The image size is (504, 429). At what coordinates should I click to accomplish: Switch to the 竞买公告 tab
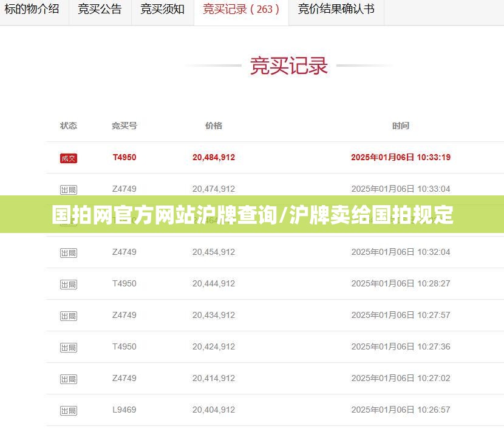100,9
